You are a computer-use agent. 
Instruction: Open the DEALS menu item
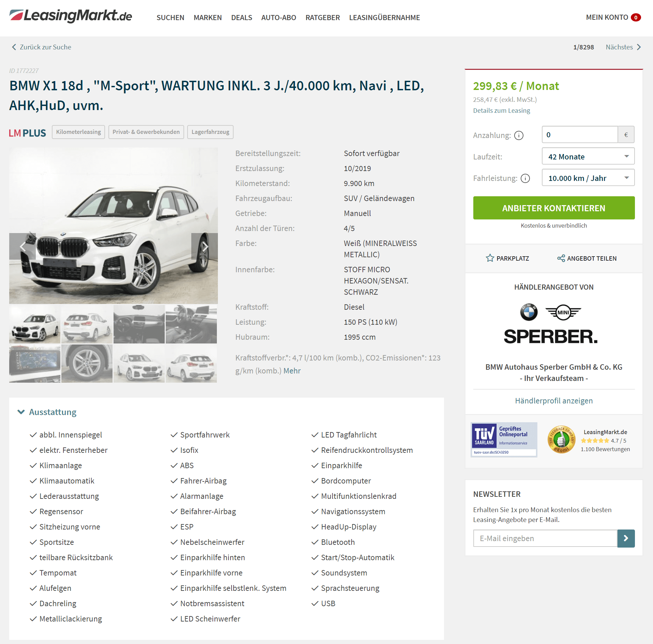[x=241, y=17]
